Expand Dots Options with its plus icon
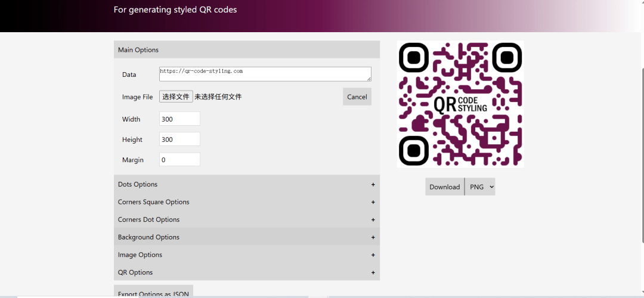Screen dimensions: 644x298 point(373,185)
